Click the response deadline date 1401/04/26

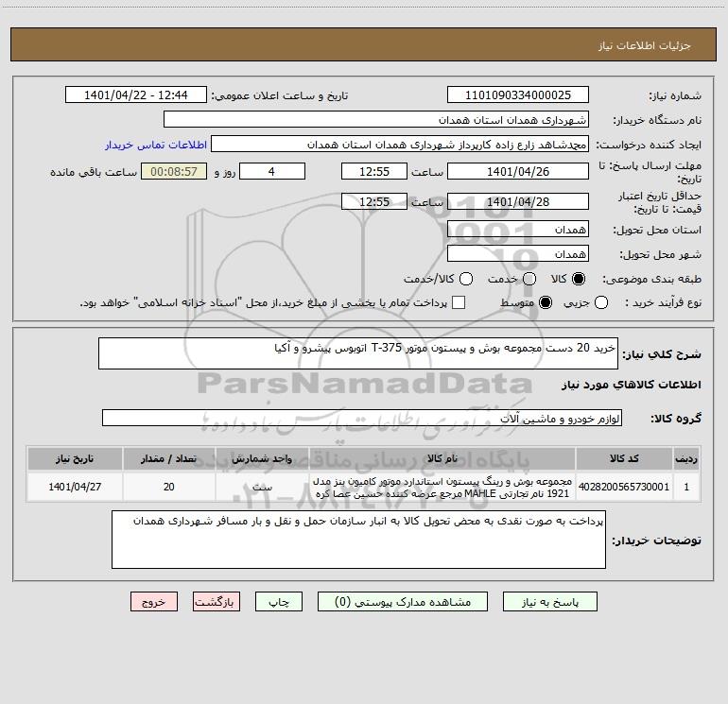pyautogui.click(x=518, y=171)
